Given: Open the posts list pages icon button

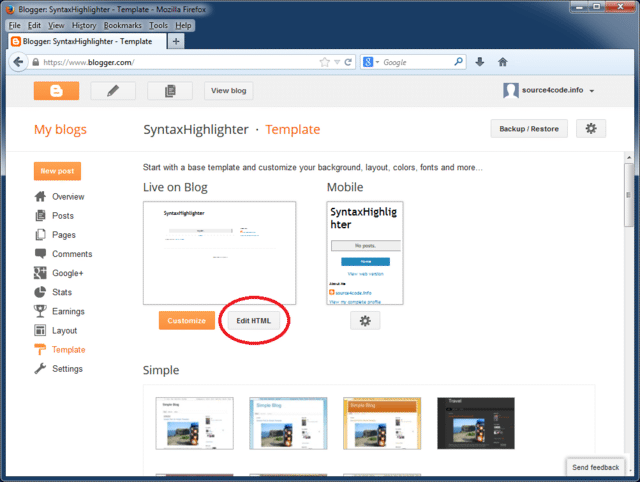Looking at the screenshot, I should pos(170,91).
